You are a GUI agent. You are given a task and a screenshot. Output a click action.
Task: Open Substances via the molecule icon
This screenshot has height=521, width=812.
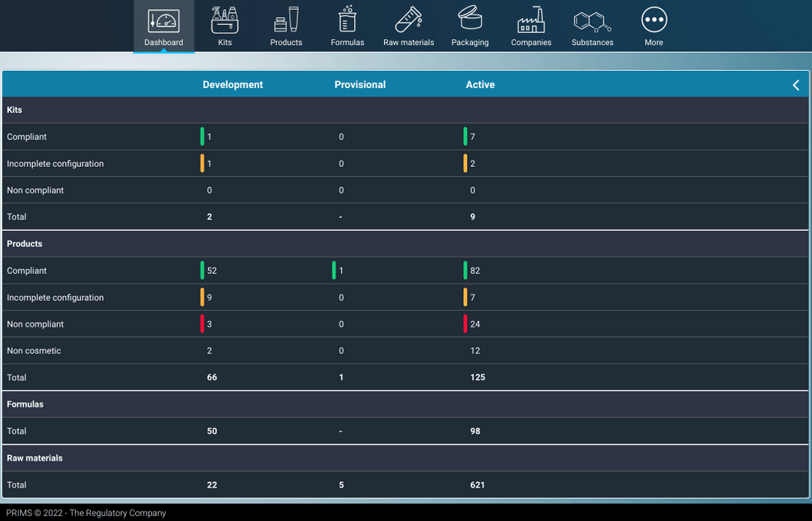[x=592, y=20]
